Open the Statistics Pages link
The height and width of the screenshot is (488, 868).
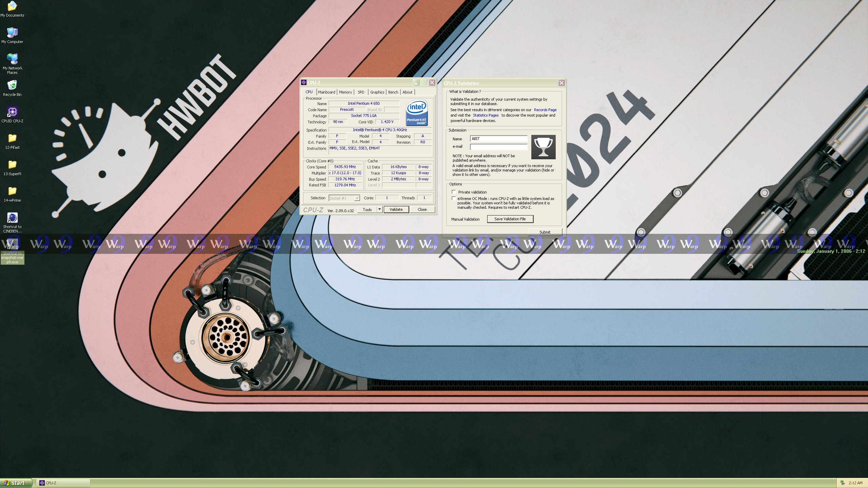pyautogui.click(x=486, y=115)
